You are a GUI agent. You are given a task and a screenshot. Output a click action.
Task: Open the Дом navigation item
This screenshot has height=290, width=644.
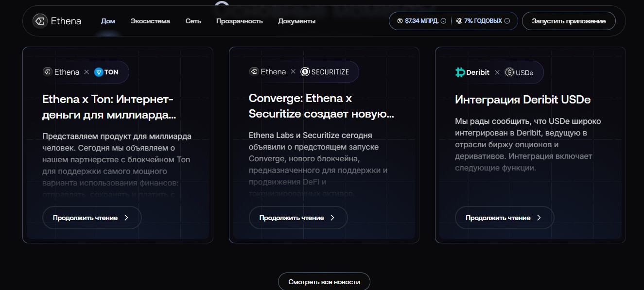[x=108, y=21]
